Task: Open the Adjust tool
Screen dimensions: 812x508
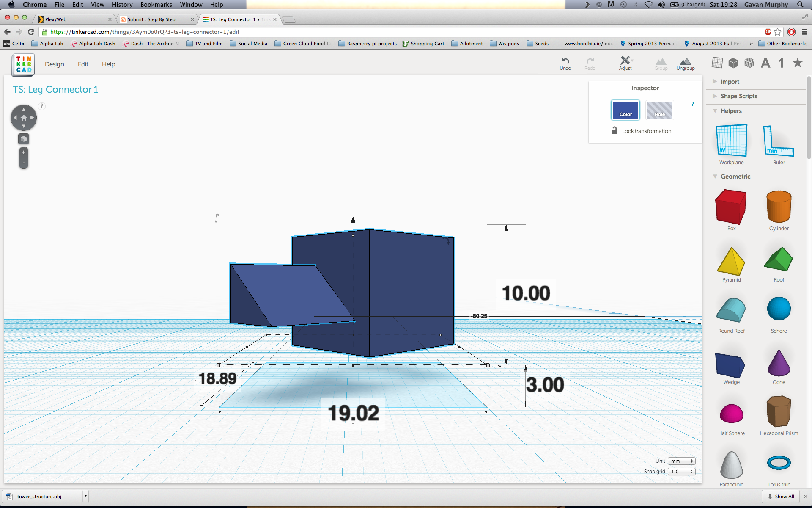Action: (x=625, y=63)
